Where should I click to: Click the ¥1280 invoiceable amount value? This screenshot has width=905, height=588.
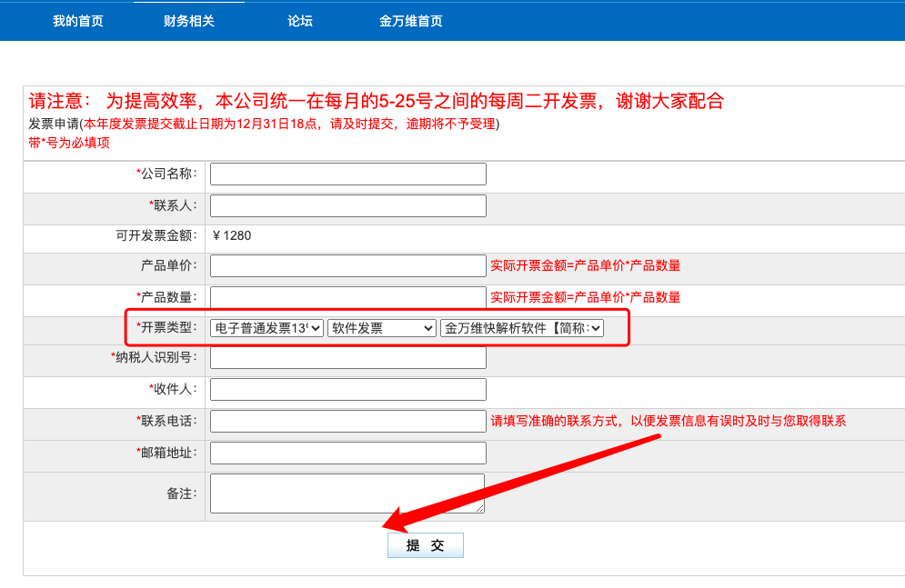tap(231, 235)
